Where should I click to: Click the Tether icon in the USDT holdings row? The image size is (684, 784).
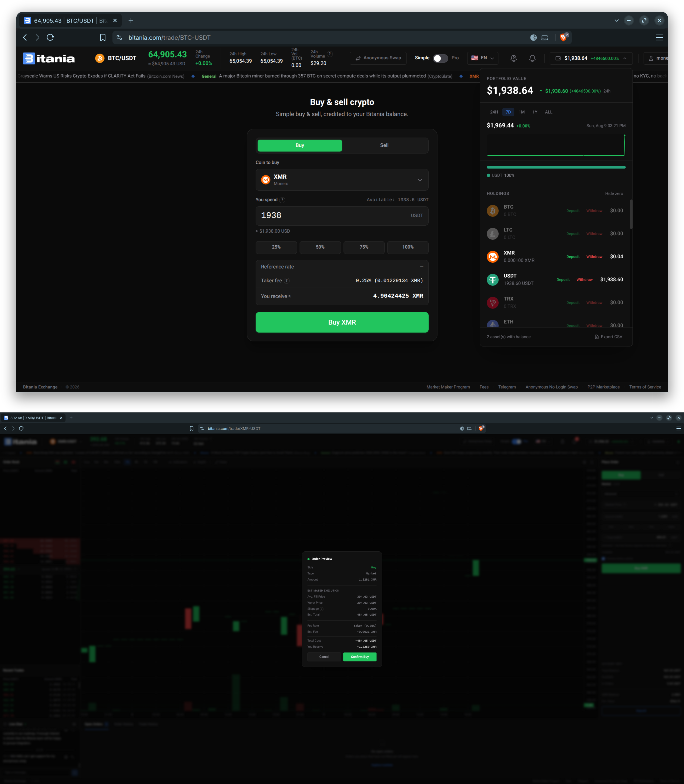[492, 280]
